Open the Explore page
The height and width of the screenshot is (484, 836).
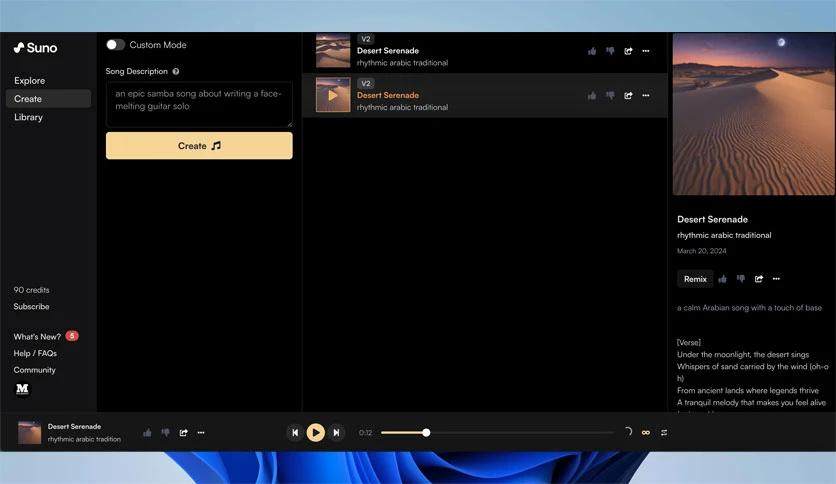click(x=29, y=80)
